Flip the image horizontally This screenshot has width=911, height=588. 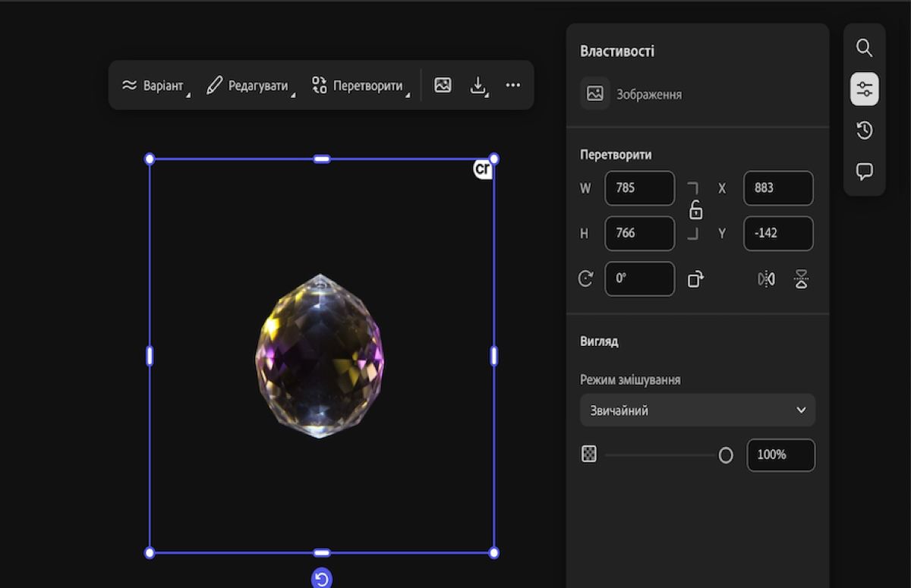[x=766, y=279]
